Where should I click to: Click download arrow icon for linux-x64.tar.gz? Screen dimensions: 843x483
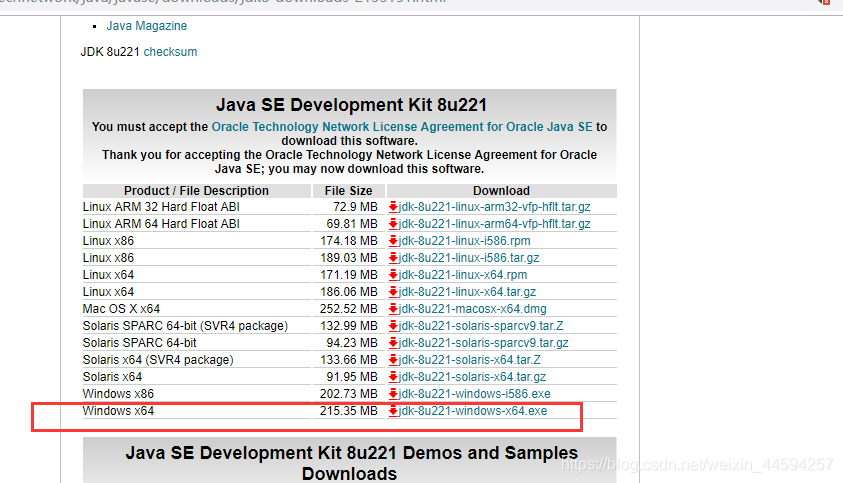click(x=393, y=292)
